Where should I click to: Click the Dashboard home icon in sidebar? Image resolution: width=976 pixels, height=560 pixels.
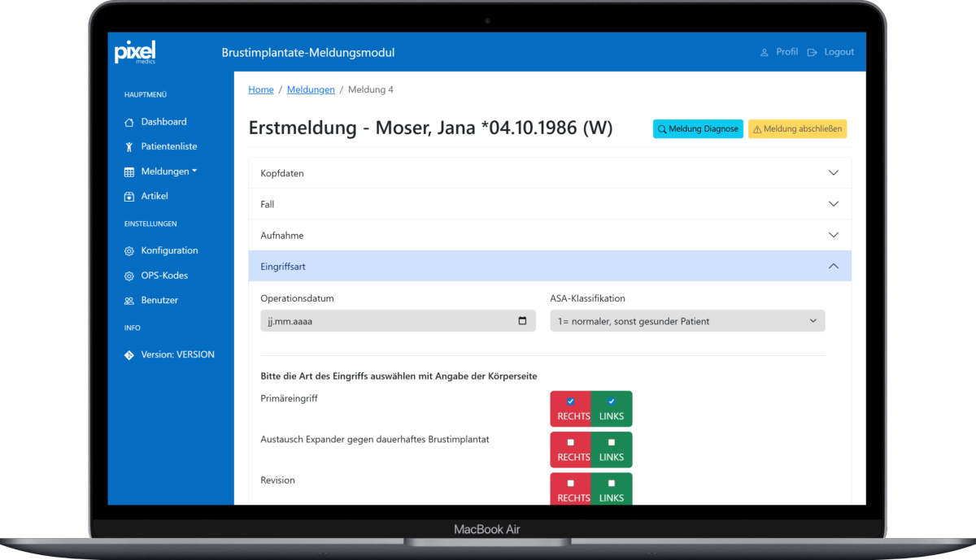[x=129, y=122]
